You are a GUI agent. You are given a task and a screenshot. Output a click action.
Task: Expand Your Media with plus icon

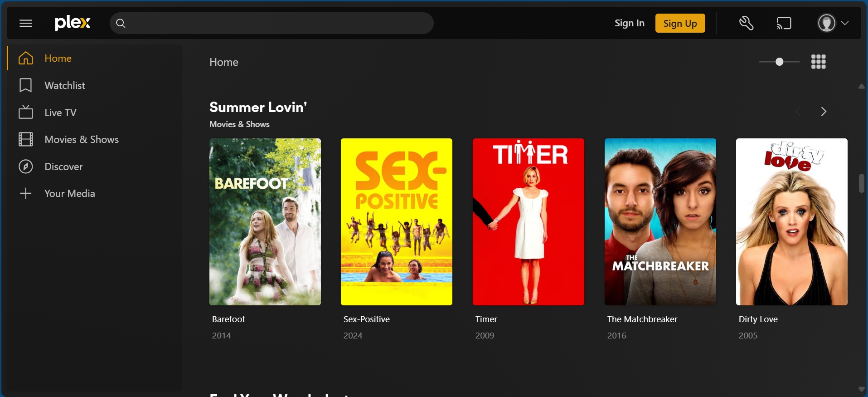pyautogui.click(x=26, y=193)
